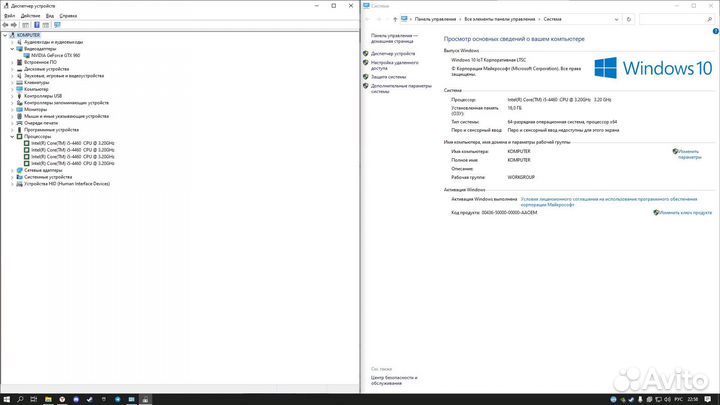Viewport: 720px width, 405px height.
Task: Open Дополнительные параметры системы link
Action: click(x=401, y=89)
